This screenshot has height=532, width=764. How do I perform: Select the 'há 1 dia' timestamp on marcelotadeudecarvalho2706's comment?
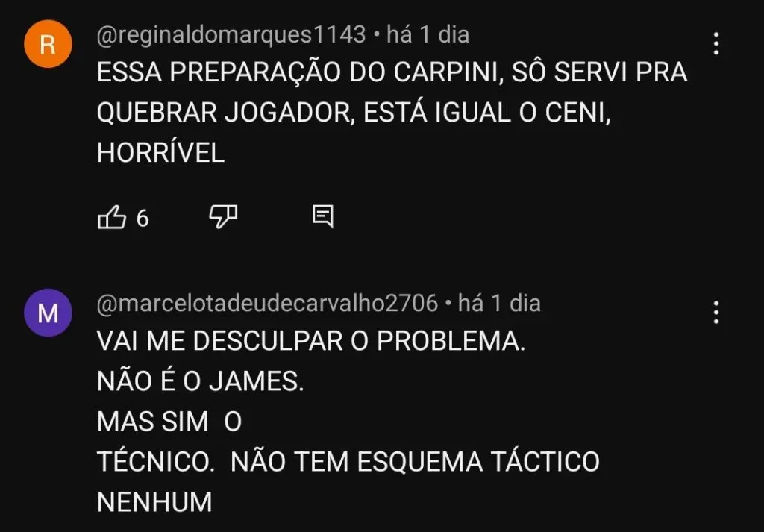point(499,304)
